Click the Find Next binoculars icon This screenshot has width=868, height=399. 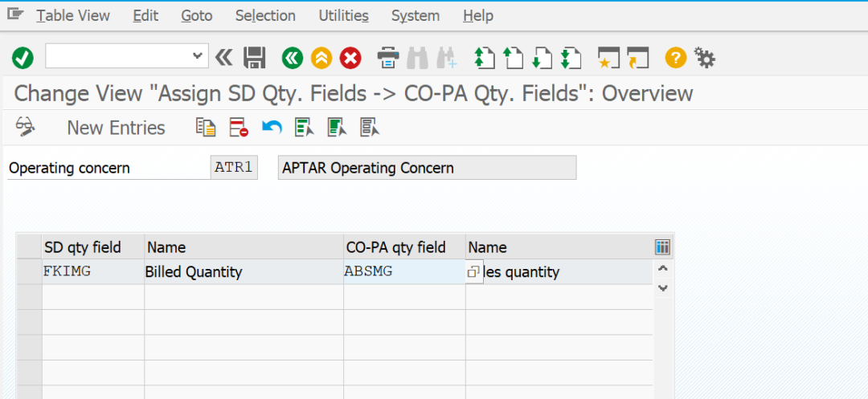446,58
